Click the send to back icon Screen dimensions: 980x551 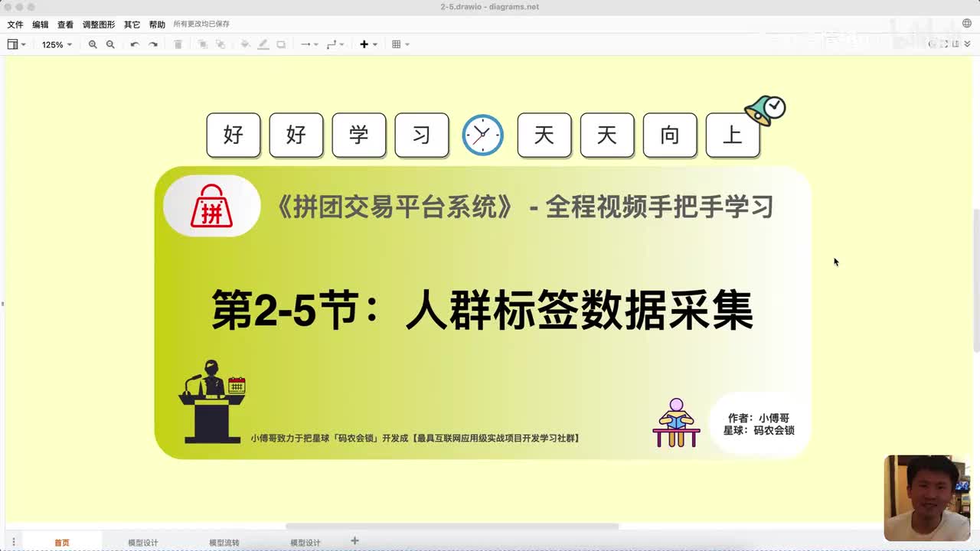(x=220, y=44)
